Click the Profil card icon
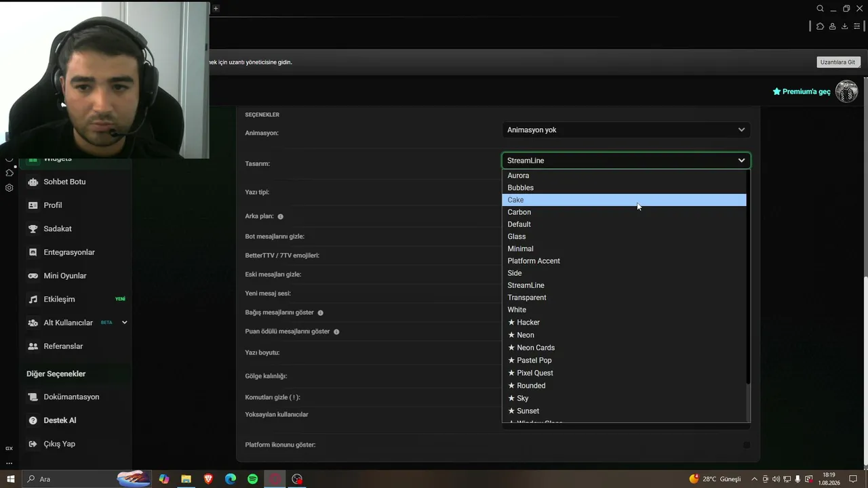The width and height of the screenshot is (868, 488). [x=33, y=205]
